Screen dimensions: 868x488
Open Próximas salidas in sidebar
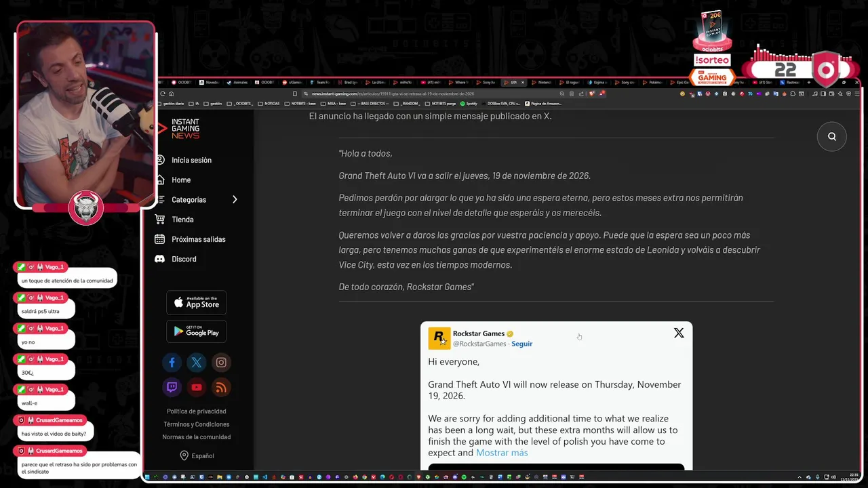199,239
